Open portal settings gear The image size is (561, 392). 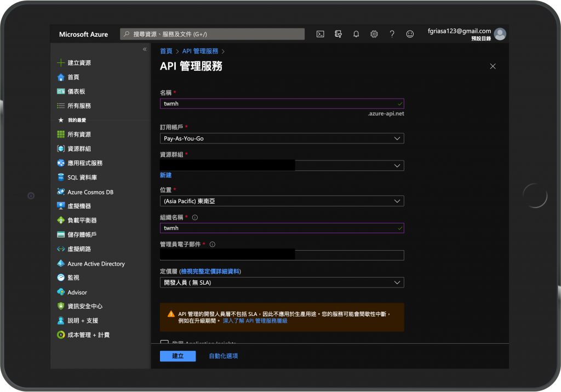374,34
